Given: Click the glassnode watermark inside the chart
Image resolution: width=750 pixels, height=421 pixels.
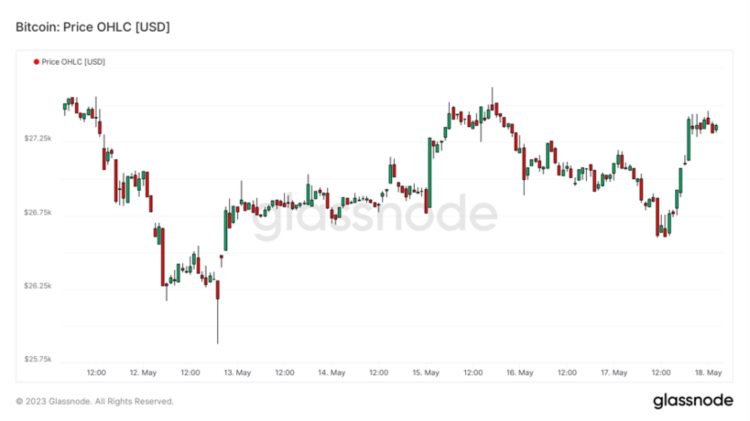Looking at the screenshot, I should 373,216.
